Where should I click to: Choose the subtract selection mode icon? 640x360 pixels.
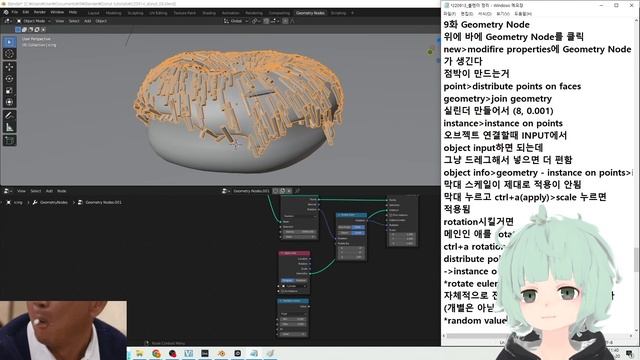[31, 29]
